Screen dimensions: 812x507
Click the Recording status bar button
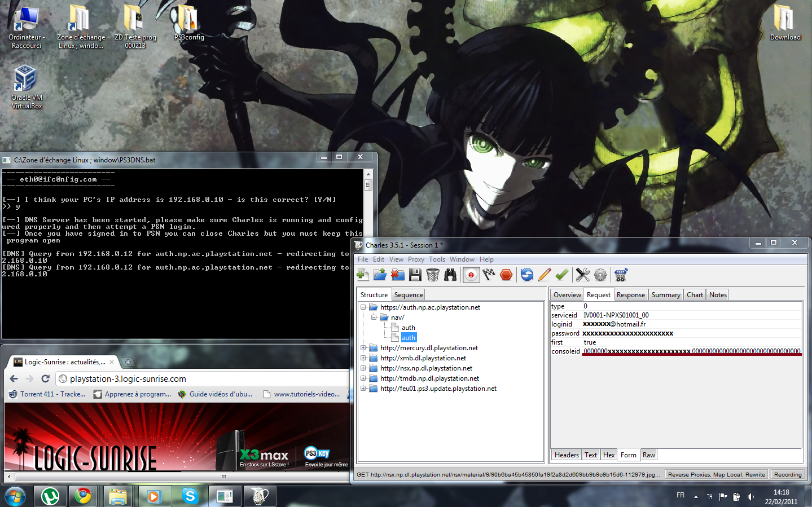788,475
